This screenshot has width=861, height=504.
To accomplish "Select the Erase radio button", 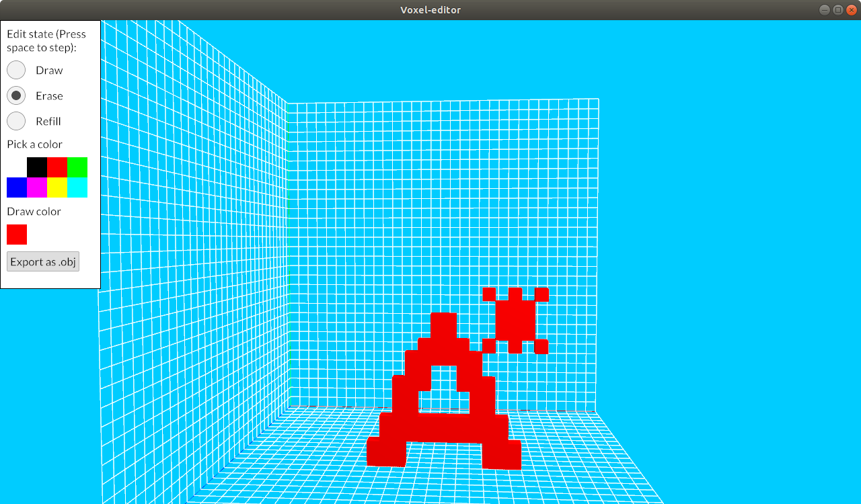I will click(x=16, y=95).
